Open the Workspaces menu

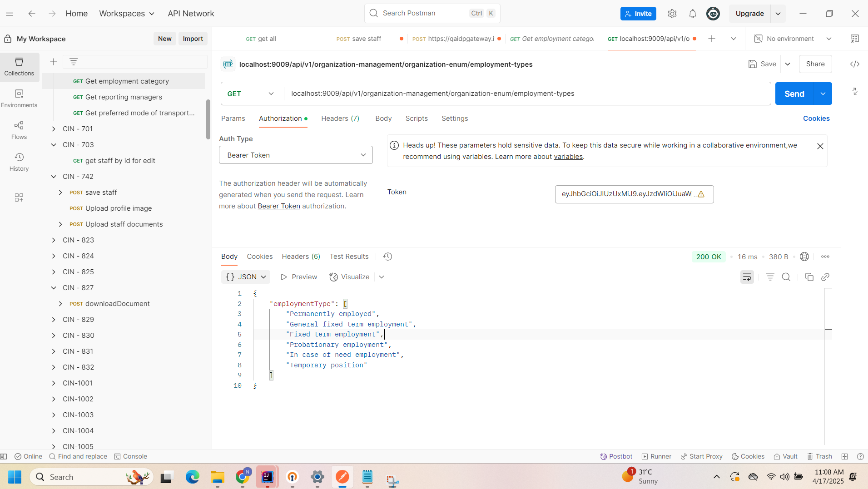[x=127, y=14]
